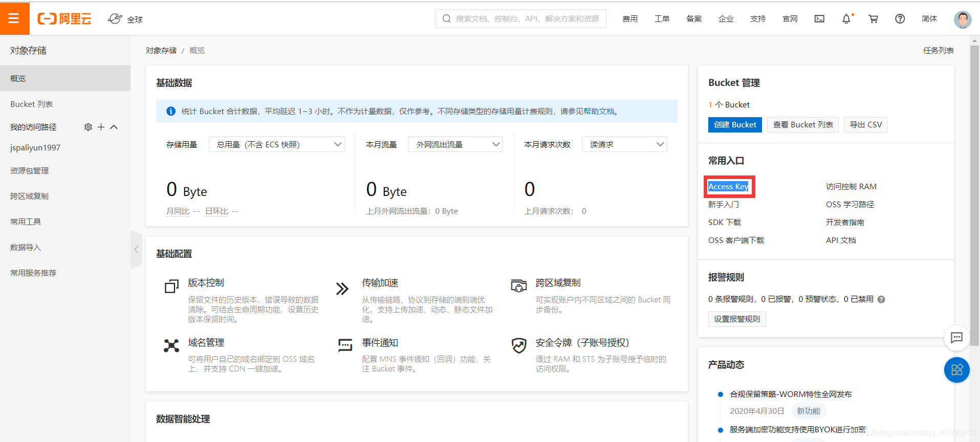Image resolution: width=980 pixels, height=442 pixels.
Task: Click the 导出 CSV button
Action: coord(866,125)
